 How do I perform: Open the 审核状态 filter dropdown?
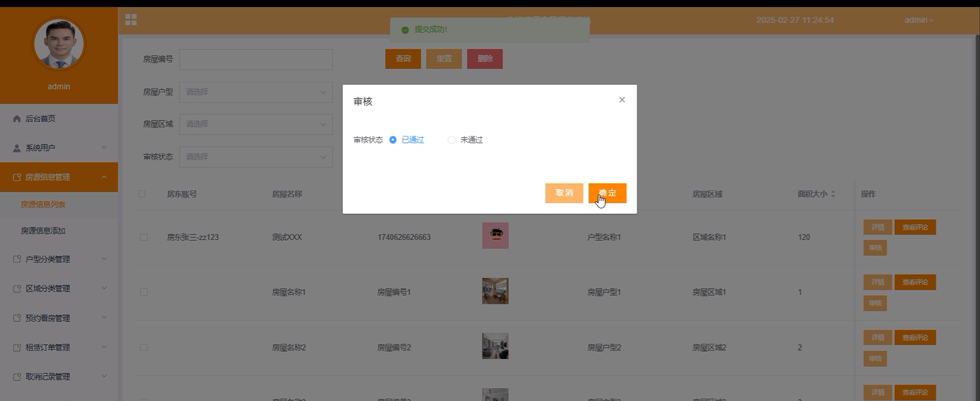(256, 157)
